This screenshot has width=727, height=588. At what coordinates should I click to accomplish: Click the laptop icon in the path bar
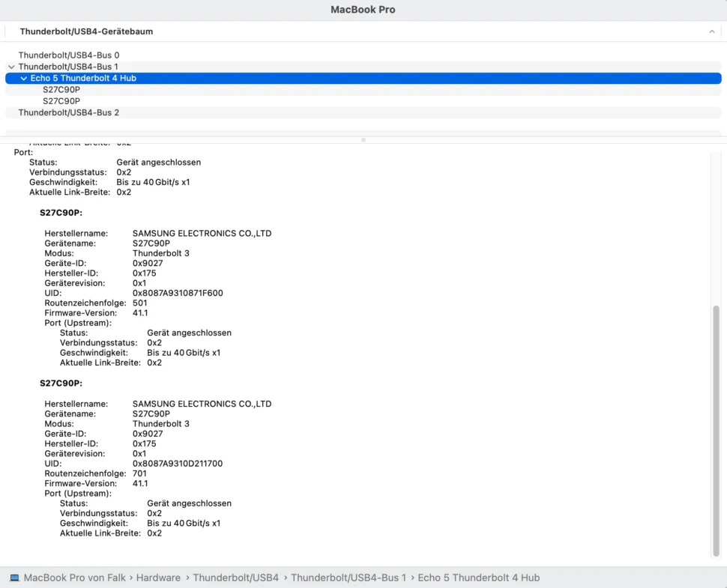pos(14,578)
